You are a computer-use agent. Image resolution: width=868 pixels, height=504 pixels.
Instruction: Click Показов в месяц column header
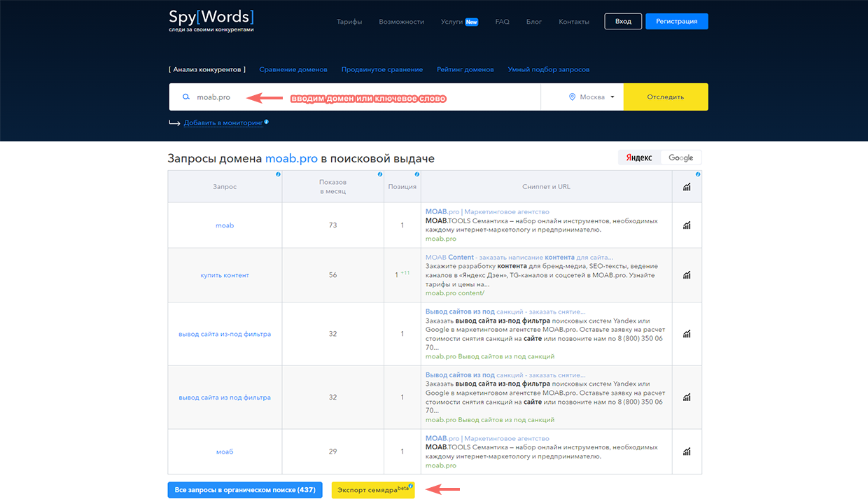click(x=332, y=187)
